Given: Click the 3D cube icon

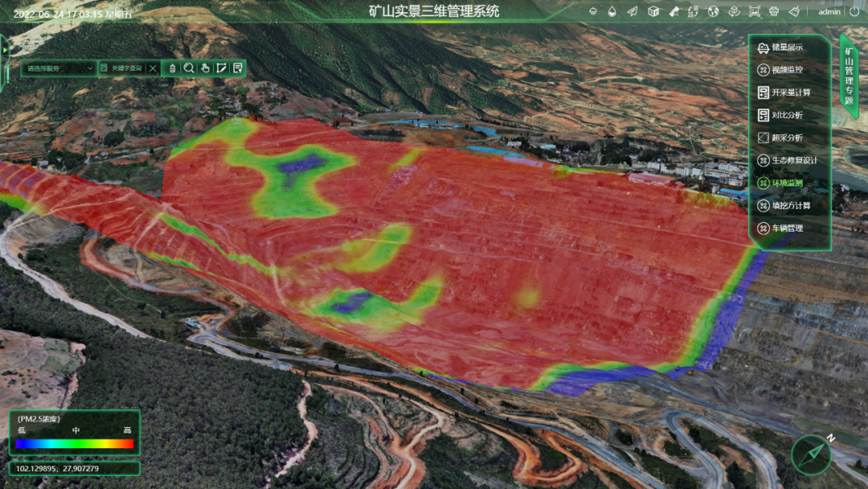Looking at the screenshot, I should pyautogui.click(x=653, y=11).
